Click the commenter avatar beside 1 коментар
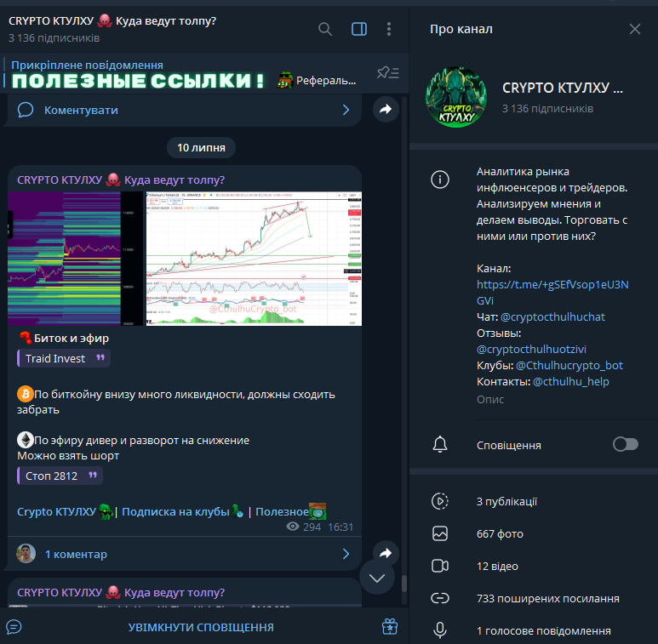The image size is (658, 644). (x=26, y=554)
